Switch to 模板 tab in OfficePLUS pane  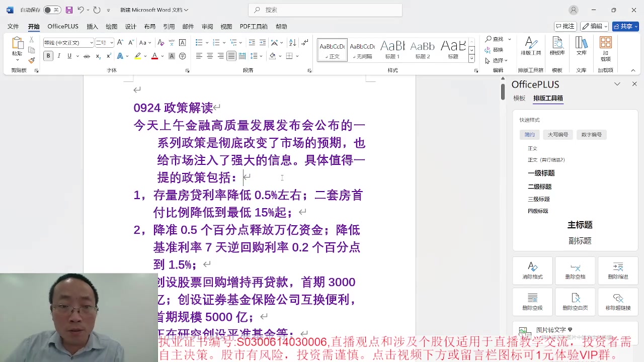(x=519, y=99)
